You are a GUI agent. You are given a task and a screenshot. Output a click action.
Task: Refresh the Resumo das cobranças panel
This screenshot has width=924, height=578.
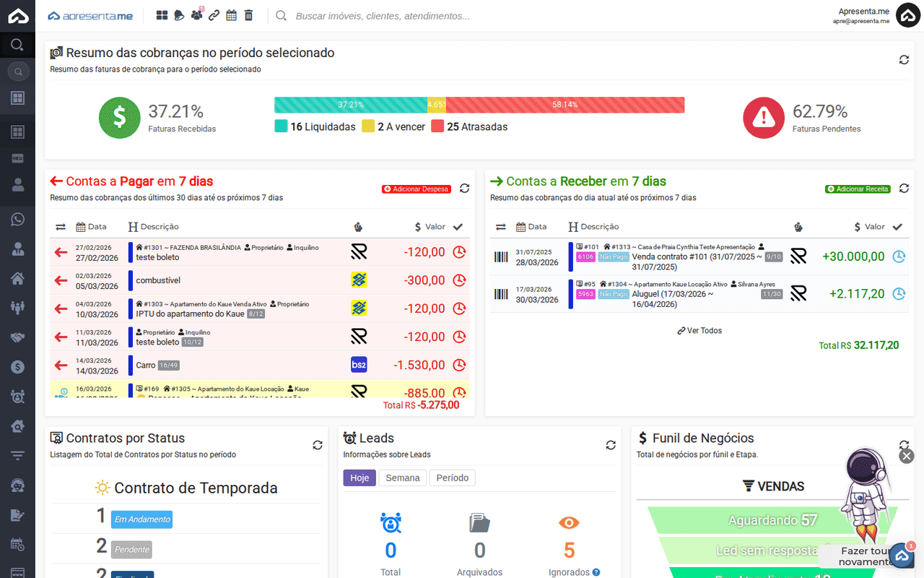coord(904,60)
